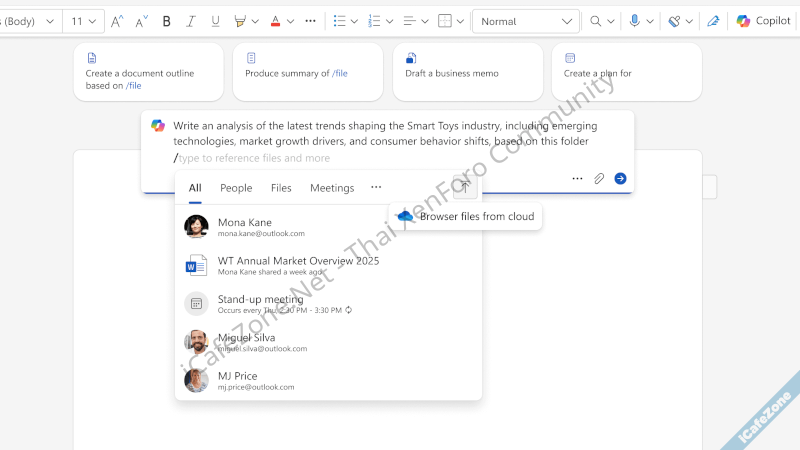Image resolution: width=800 pixels, height=450 pixels.
Task: Open the font name dropdown (Body)
Action: (29, 21)
